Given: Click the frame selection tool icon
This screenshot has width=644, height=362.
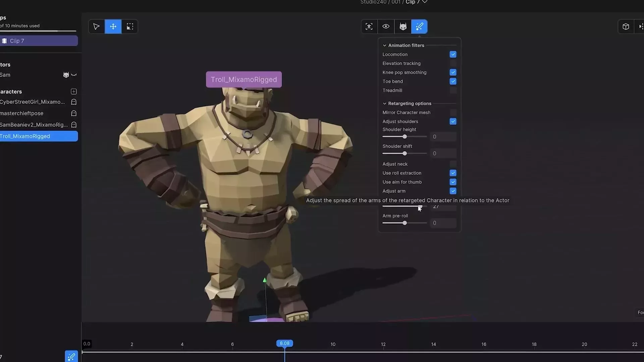Looking at the screenshot, I should click(x=130, y=26).
